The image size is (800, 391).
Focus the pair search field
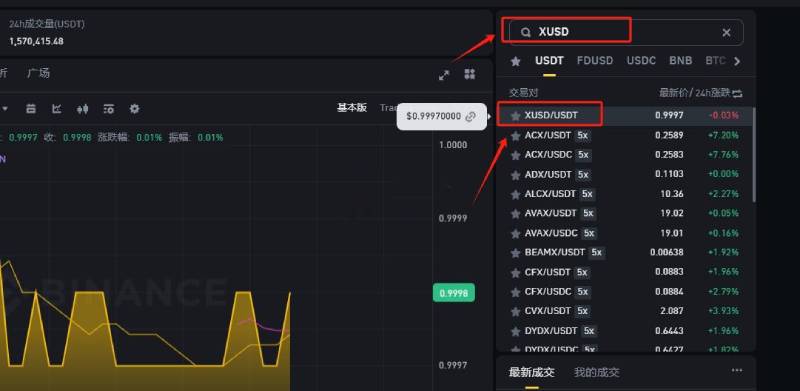pyautogui.click(x=623, y=32)
